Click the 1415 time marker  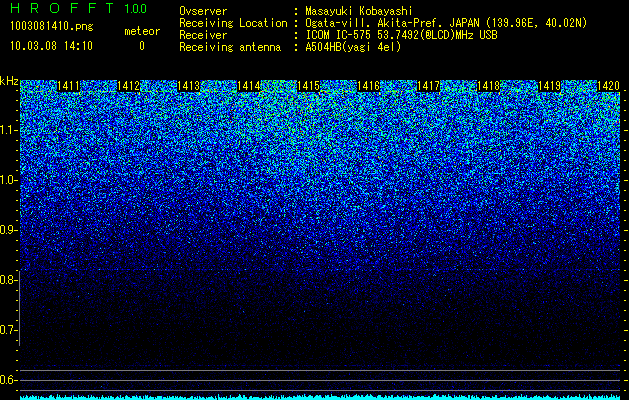[308, 86]
